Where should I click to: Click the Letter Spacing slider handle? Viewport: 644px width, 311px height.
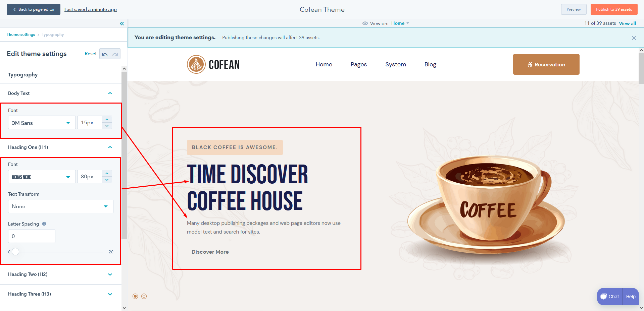(x=15, y=252)
